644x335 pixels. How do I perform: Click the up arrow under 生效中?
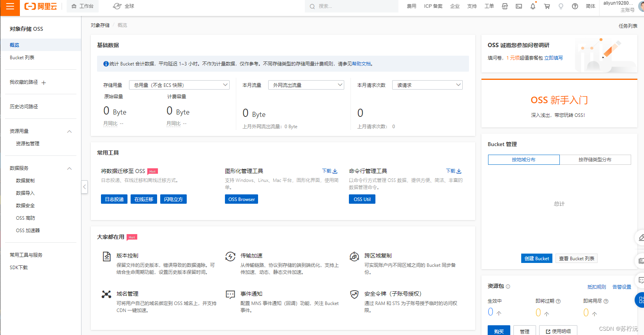click(x=499, y=313)
